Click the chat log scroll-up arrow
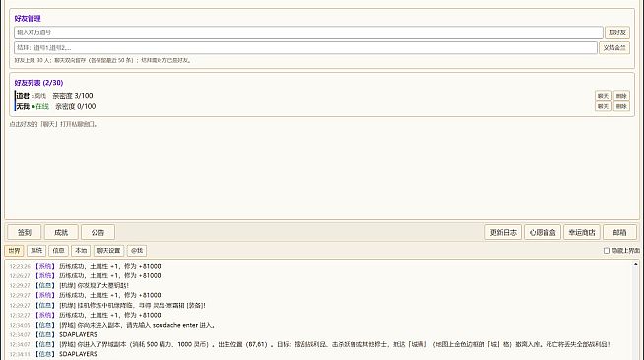 click(x=635, y=264)
